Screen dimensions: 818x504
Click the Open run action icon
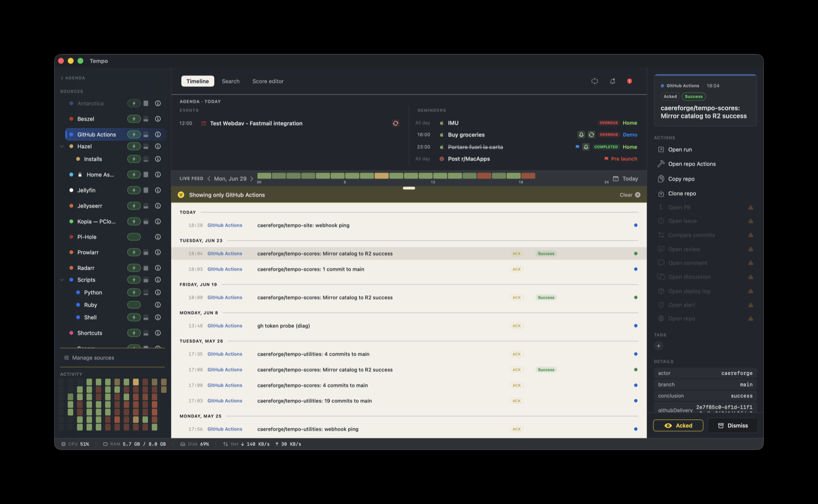tap(661, 149)
